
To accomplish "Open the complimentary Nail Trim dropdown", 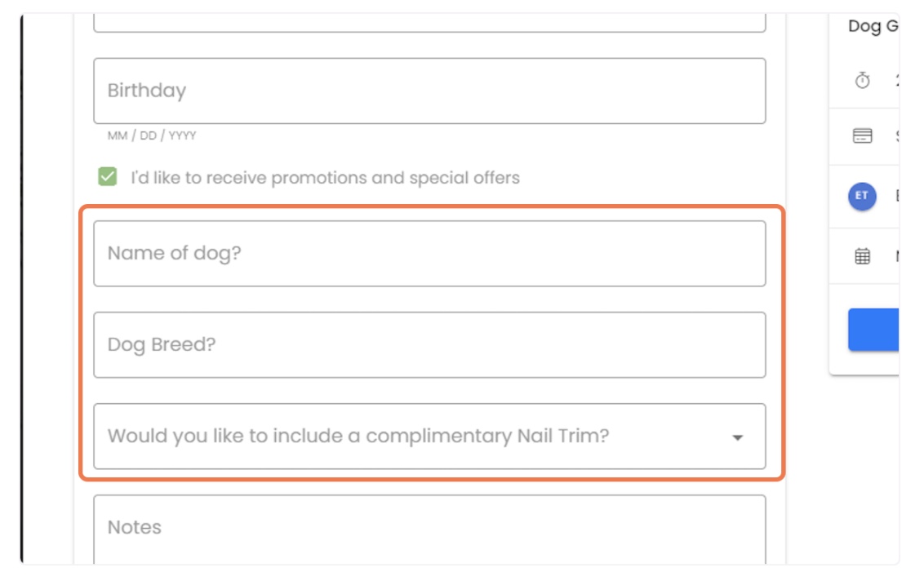I will 430,437.
